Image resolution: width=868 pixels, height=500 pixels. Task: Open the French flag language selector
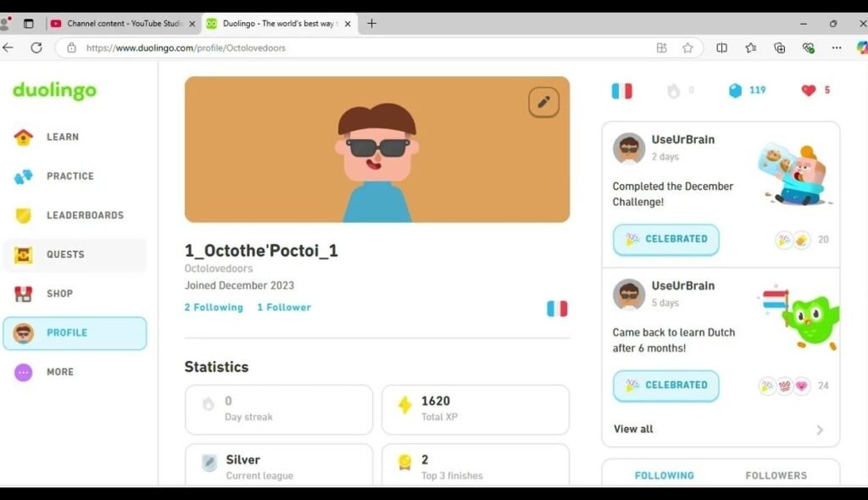[621, 91]
